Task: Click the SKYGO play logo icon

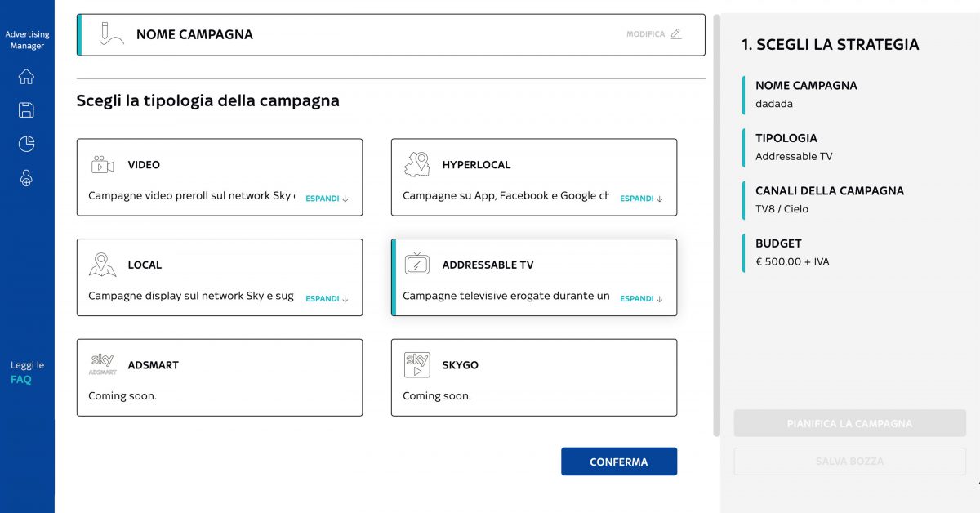Action: point(417,364)
